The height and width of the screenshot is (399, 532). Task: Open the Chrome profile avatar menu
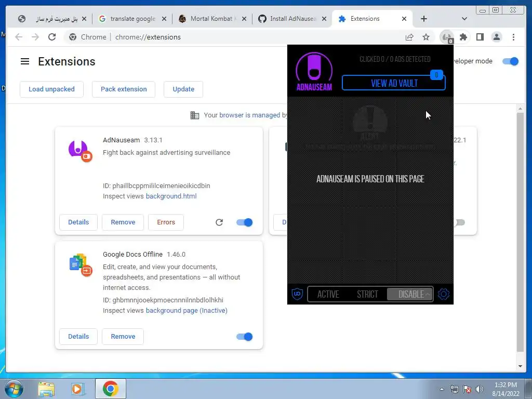pos(496,37)
